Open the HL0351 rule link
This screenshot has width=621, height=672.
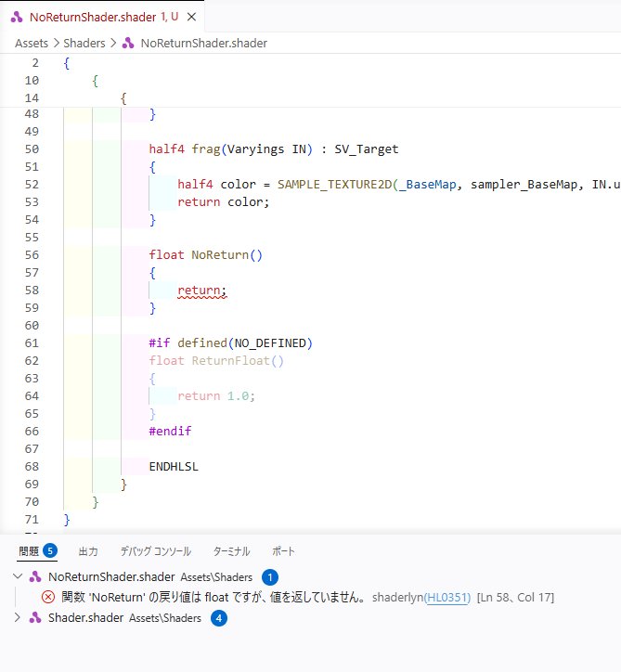click(447, 598)
